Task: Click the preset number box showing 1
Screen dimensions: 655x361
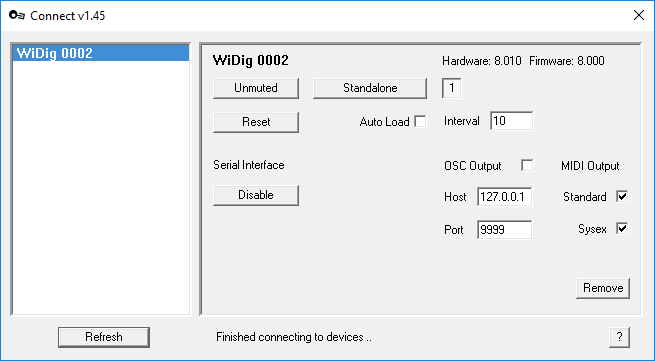Action: click(452, 88)
